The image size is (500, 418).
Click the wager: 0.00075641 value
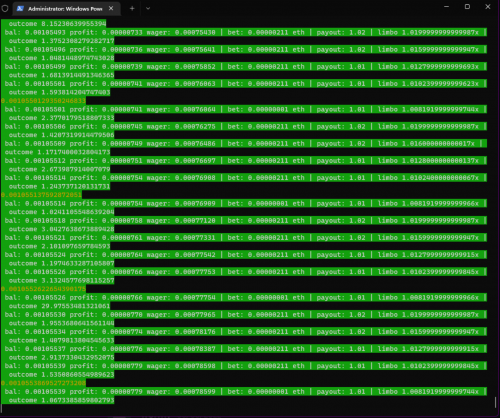coord(181,49)
